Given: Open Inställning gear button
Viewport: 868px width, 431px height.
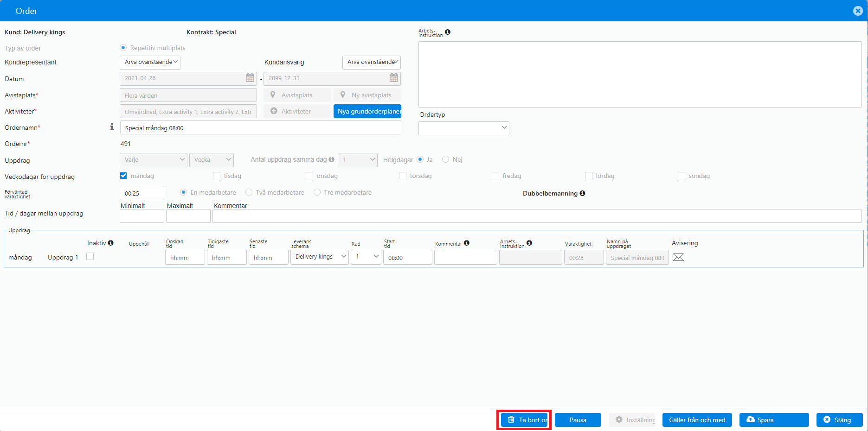Looking at the screenshot, I should point(632,420).
